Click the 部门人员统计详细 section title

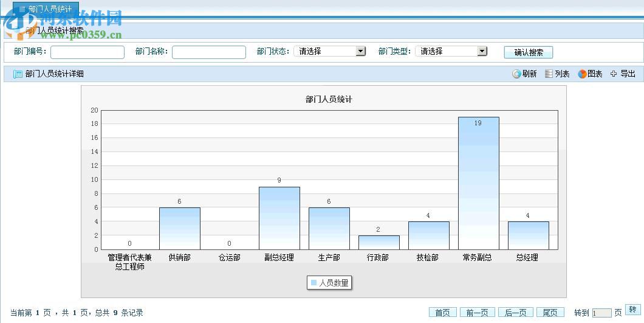[54, 74]
